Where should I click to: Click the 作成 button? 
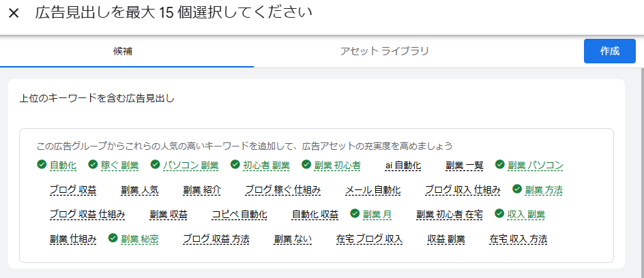click(x=609, y=51)
